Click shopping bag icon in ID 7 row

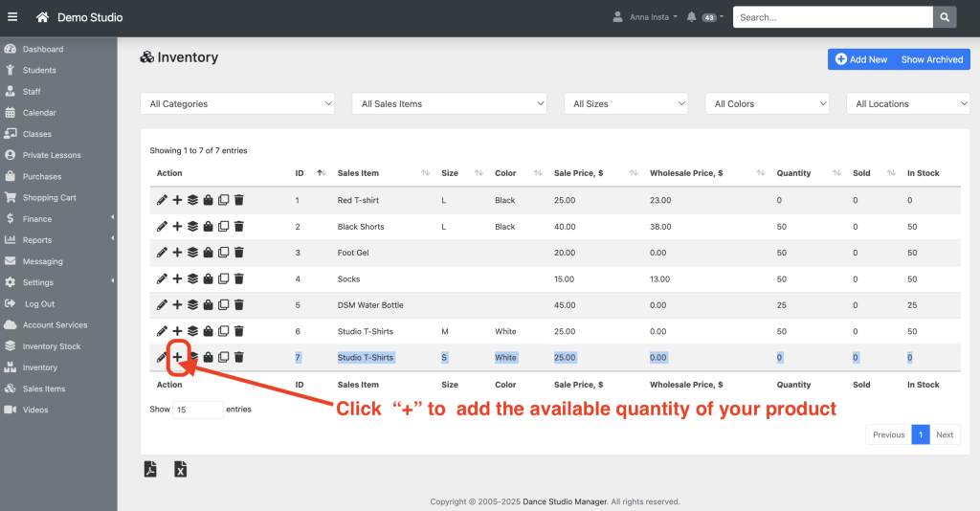pyautogui.click(x=208, y=357)
